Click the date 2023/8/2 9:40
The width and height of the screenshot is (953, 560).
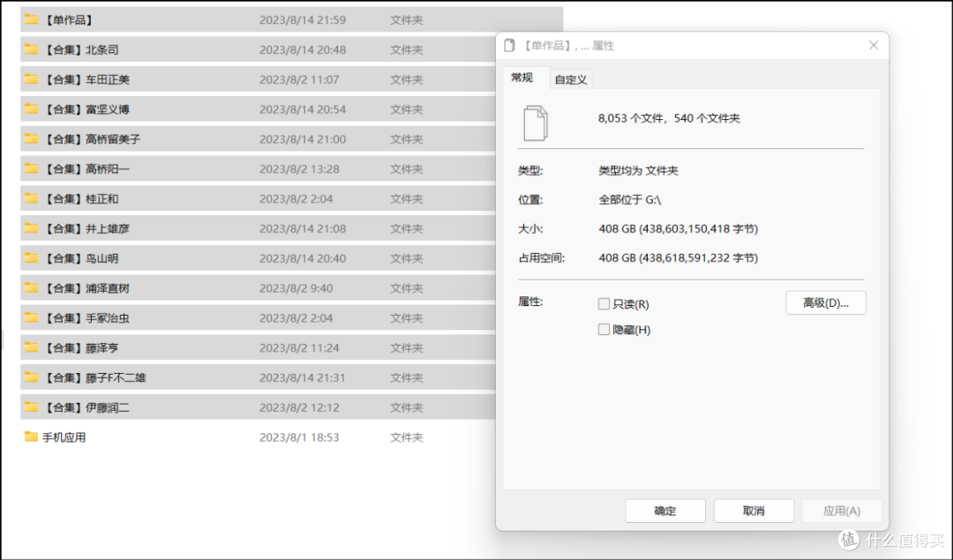coord(296,287)
